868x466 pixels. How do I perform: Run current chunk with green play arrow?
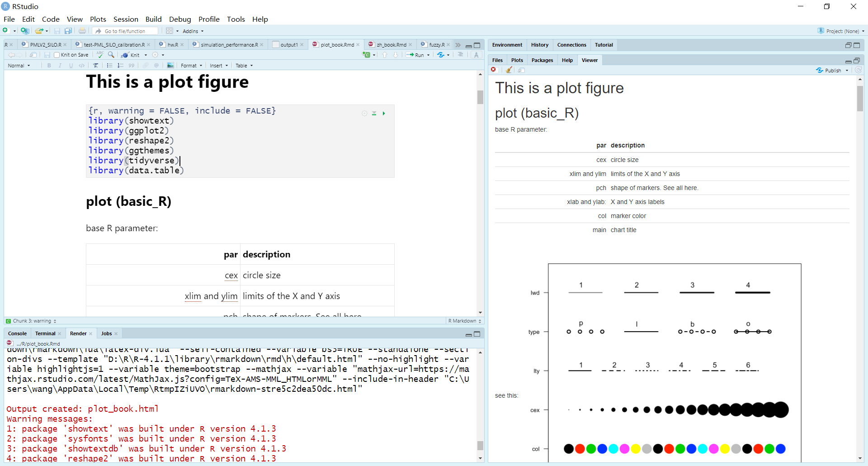(x=384, y=114)
